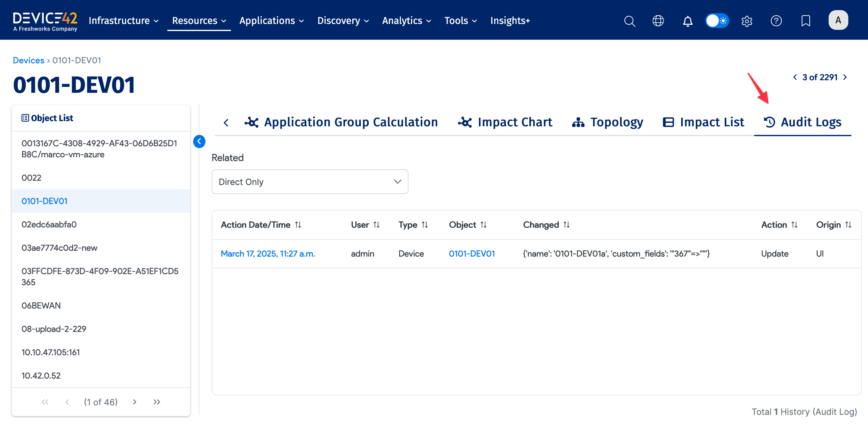868x429 pixels.
Task: Collapse the Object List panel
Action: click(x=199, y=141)
